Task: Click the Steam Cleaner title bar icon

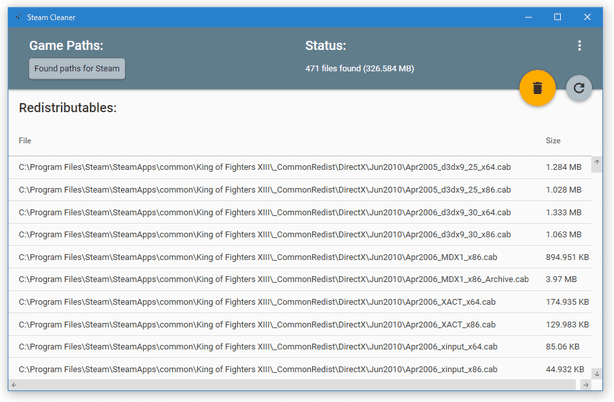Action: pos(18,17)
